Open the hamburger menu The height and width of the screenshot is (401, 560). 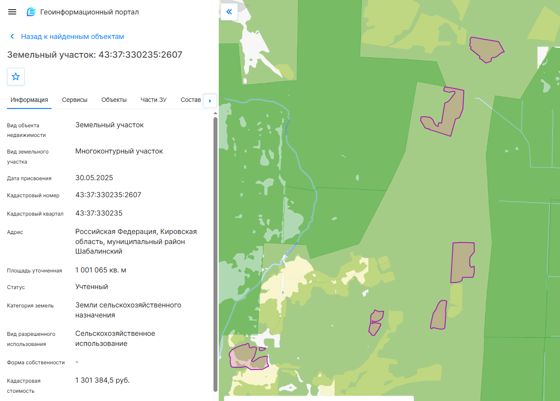tap(12, 12)
